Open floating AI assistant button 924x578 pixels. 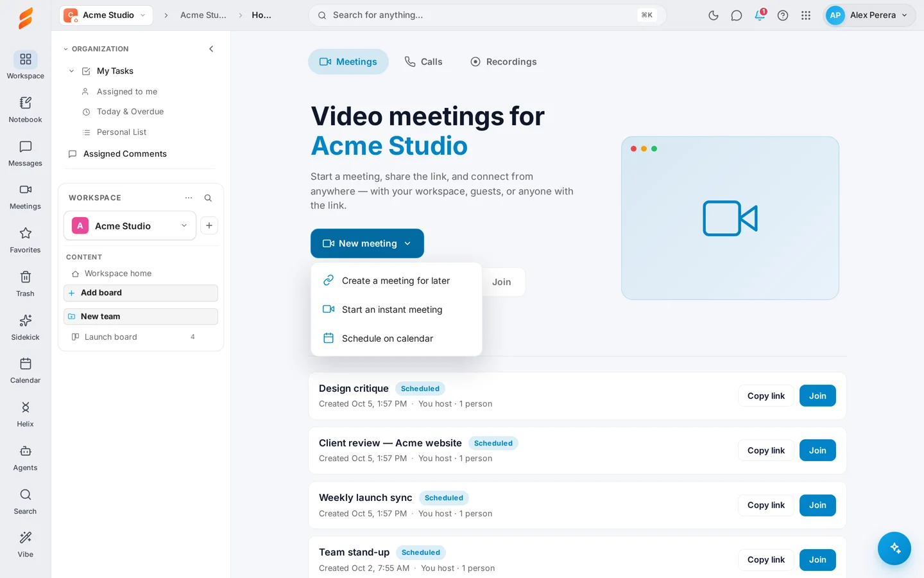click(894, 548)
